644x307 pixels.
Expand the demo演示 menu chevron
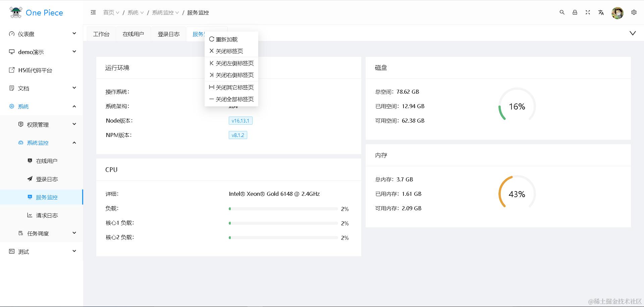point(74,51)
